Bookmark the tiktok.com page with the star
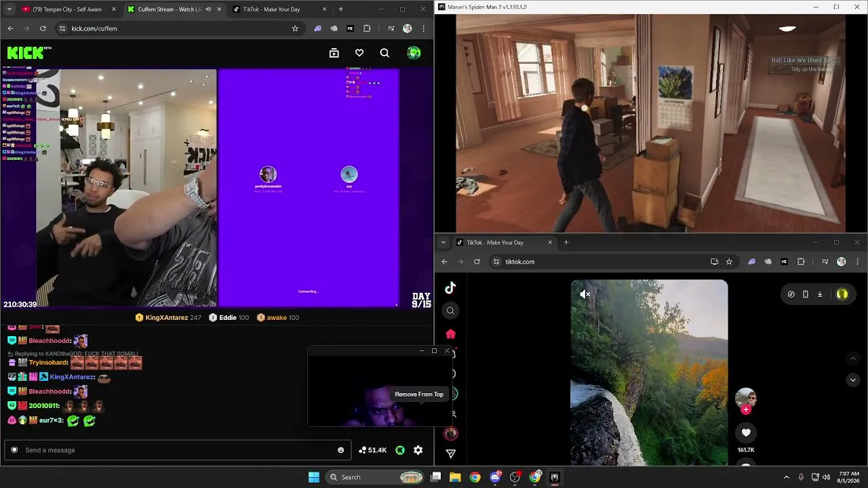This screenshot has height=488, width=868. tap(729, 262)
